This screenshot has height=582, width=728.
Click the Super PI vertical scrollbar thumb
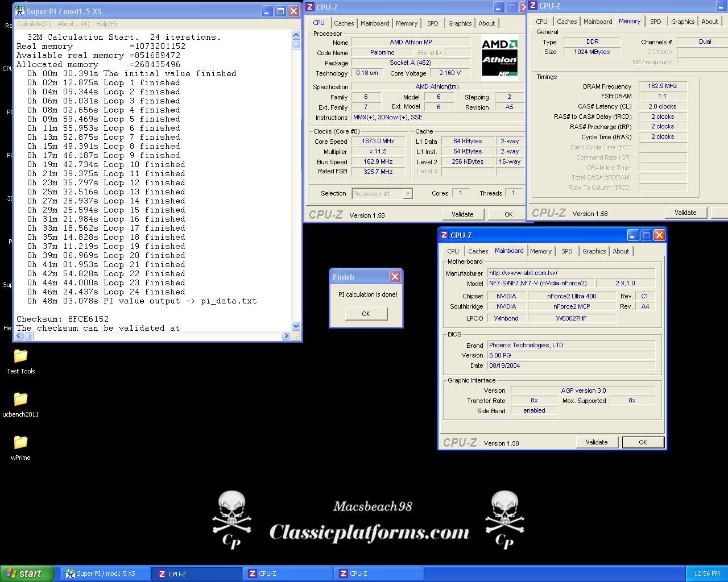296,44
